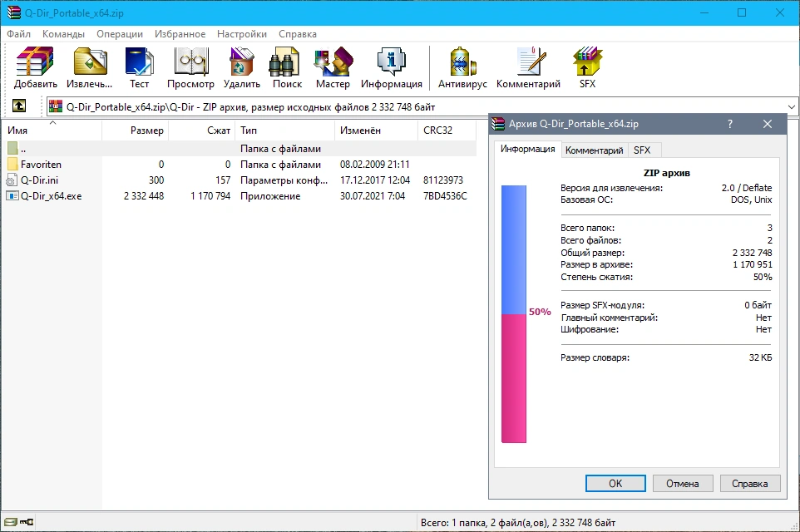800x532 pixels.
Task: Click the Отмена button
Action: [683, 484]
